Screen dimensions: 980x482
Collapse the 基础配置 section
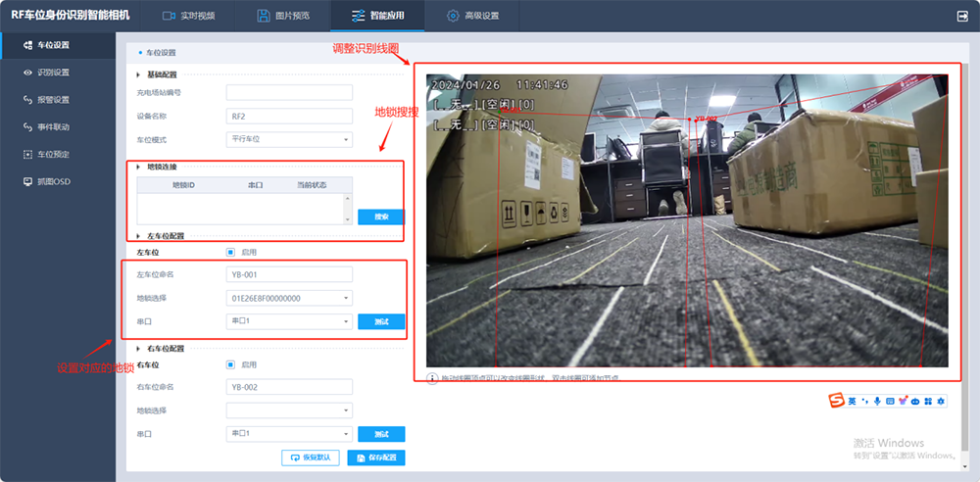(138, 75)
